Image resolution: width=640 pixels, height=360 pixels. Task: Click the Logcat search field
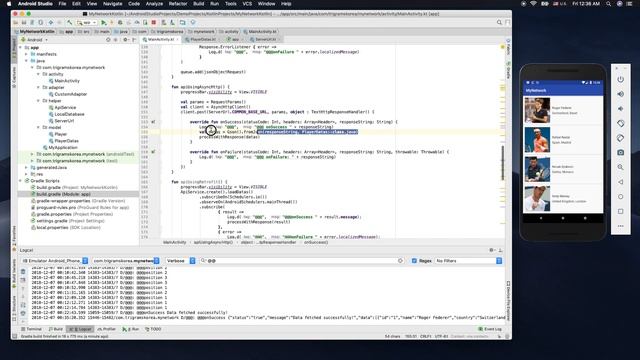pos(302,260)
